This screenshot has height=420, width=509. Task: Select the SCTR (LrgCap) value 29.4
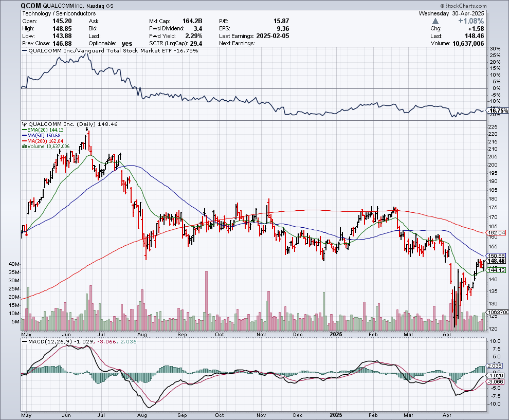click(x=196, y=44)
